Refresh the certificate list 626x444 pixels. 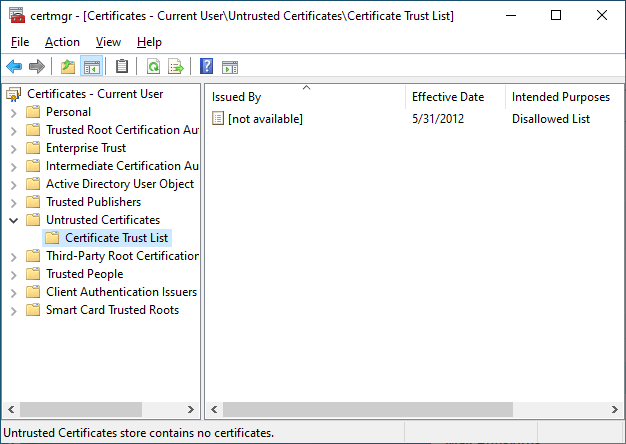[x=153, y=67]
